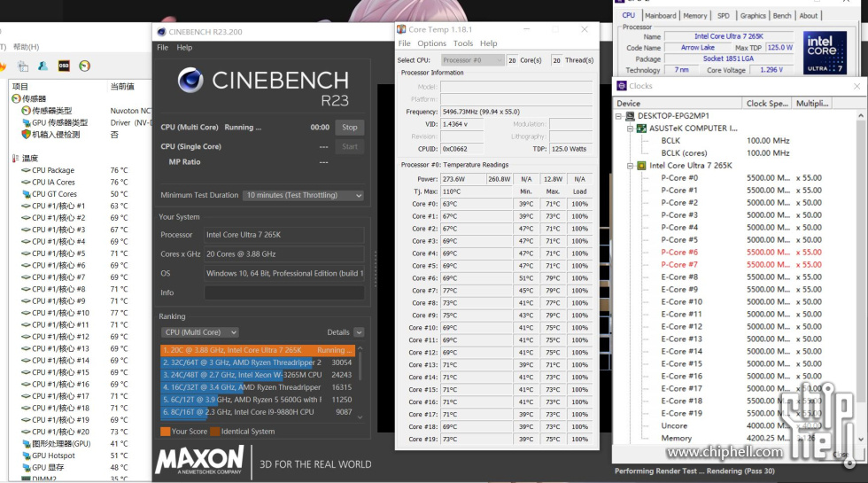Viewport: 868px width, 483px height.
Task: Open Core Temp File menu
Action: tap(405, 43)
